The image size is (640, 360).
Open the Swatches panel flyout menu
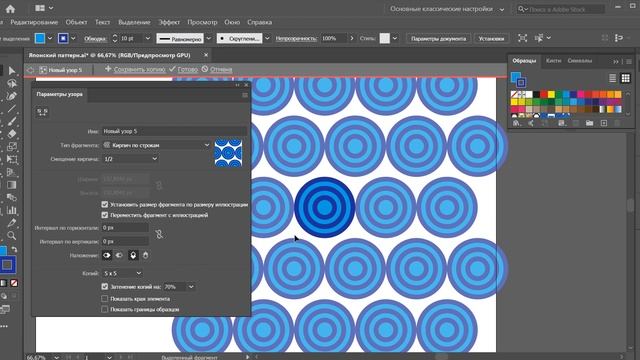tap(629, 62)
